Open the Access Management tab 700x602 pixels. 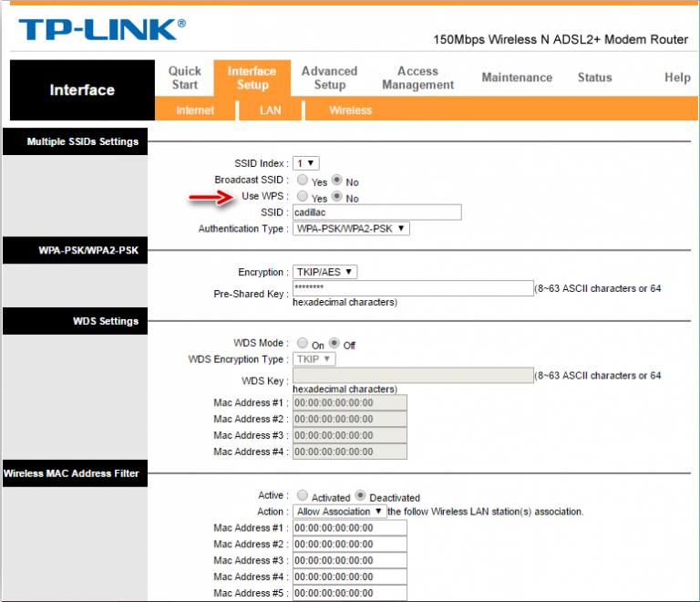point(417,78)
